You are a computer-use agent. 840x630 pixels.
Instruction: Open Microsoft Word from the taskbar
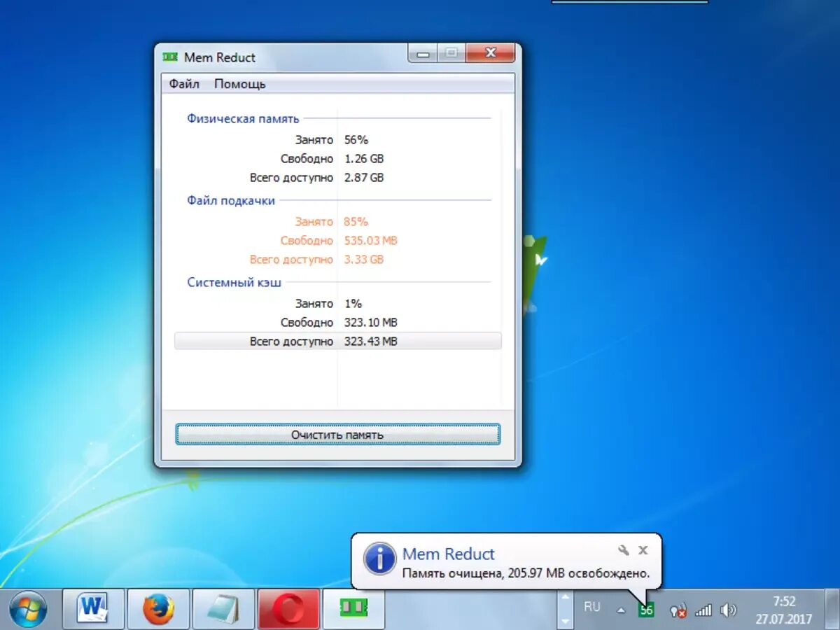(93, 608)
